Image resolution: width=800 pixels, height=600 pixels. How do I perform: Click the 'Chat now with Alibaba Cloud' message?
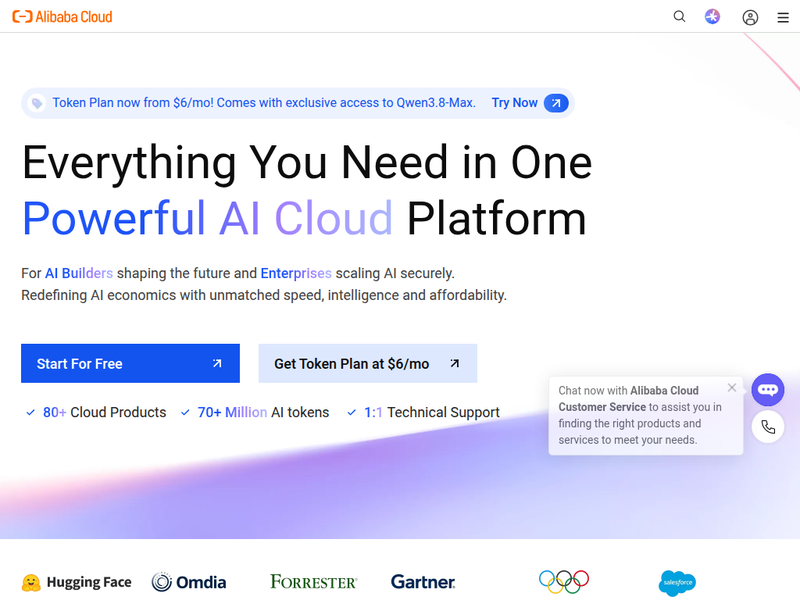640,415
